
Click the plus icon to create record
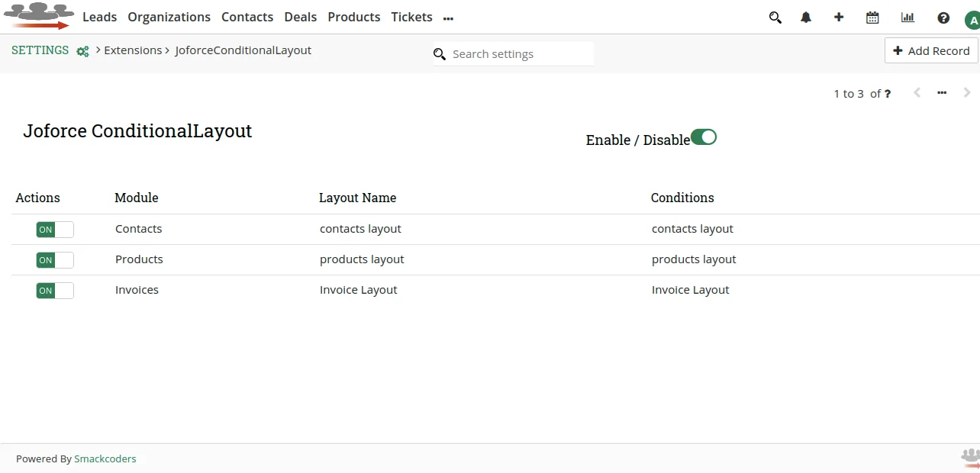(x=838, y=17)
